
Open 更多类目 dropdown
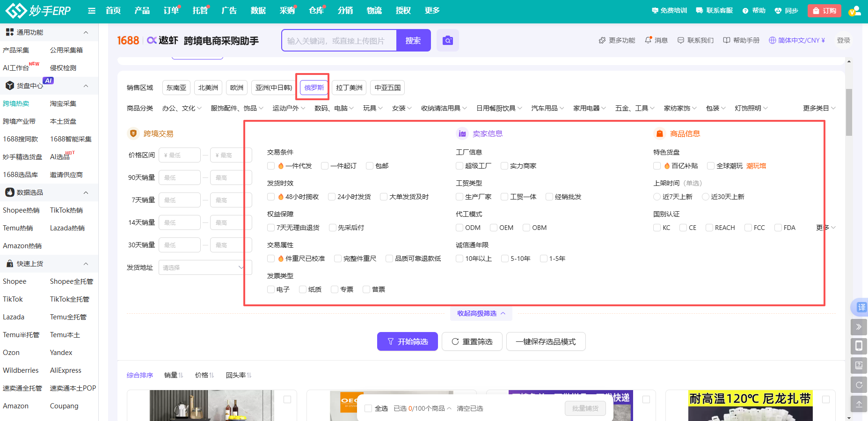819,108
